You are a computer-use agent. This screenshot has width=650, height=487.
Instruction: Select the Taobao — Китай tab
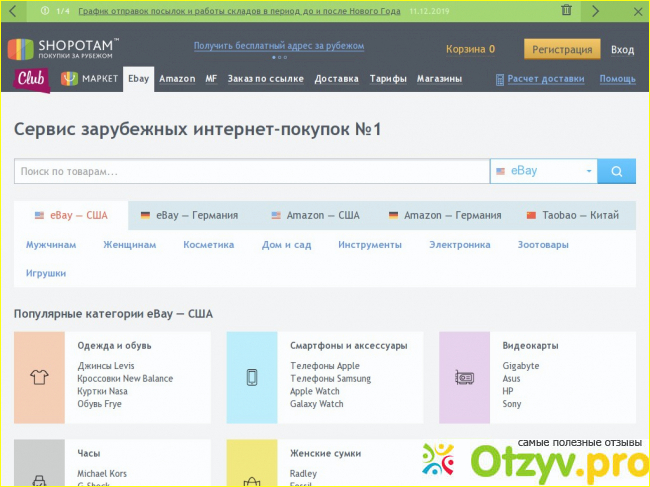click(x=572, y=215)
